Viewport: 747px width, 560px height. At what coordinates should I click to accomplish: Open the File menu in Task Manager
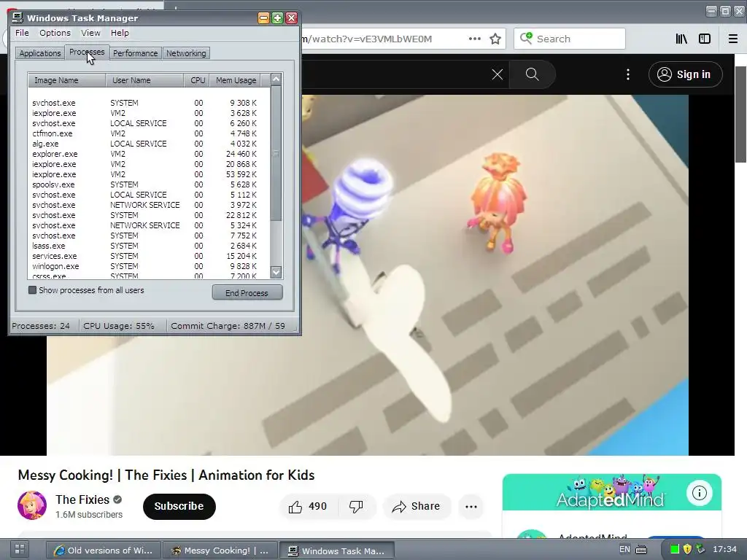click(22, 33)
